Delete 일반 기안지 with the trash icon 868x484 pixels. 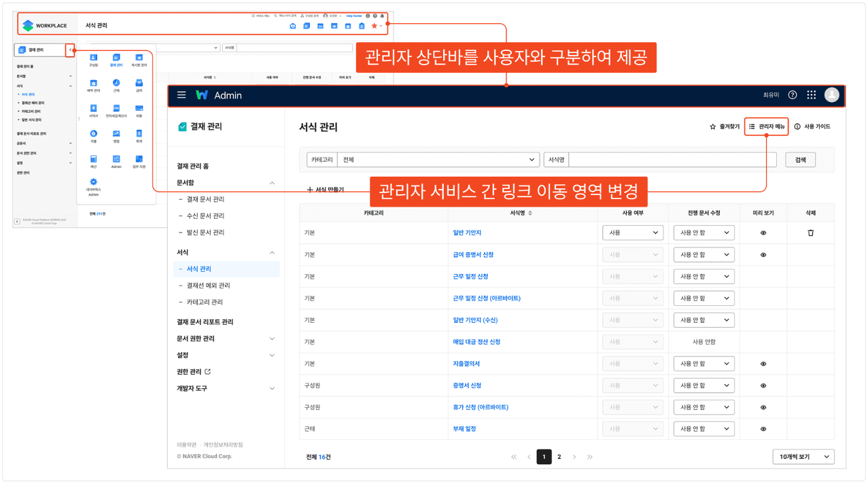coord(810,233)
